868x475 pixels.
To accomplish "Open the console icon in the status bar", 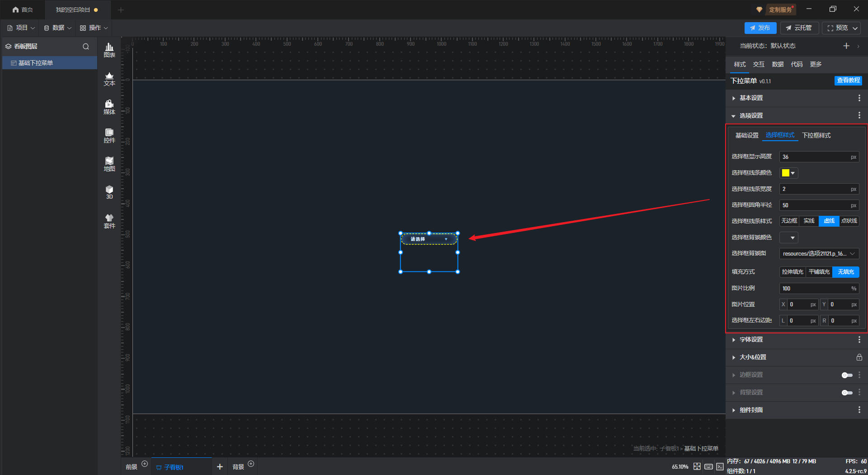I will 720,466.
